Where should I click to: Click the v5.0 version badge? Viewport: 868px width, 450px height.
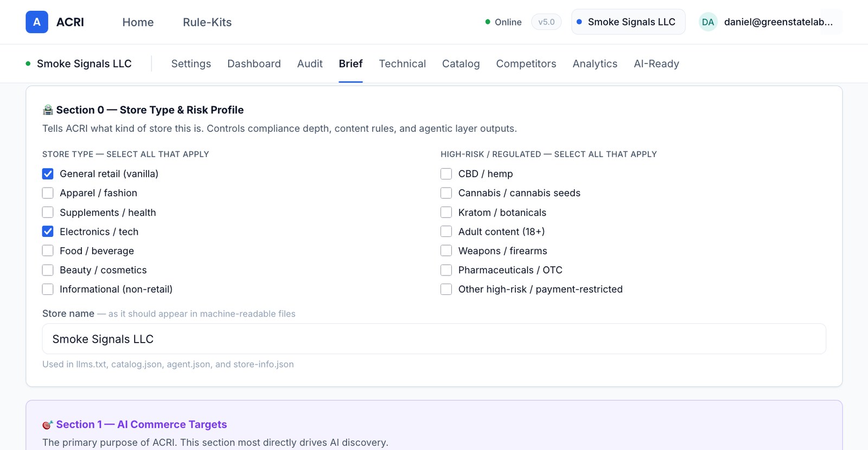(546, 22)
